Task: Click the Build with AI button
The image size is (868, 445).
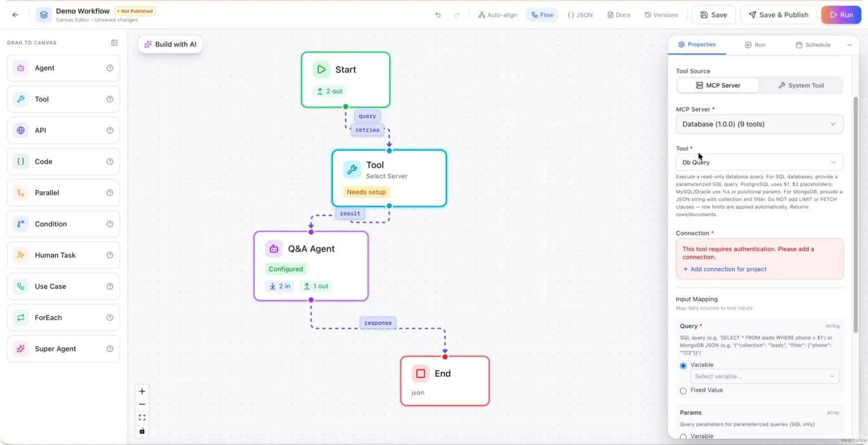Action: click(x=170, y=44)
